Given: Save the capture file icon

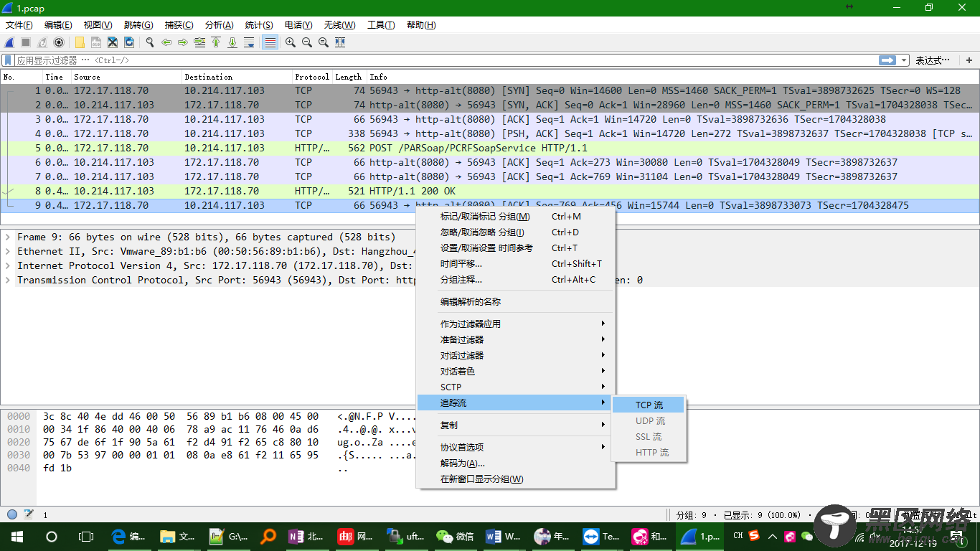Looking at the screenshot, I should pos(96,42).
